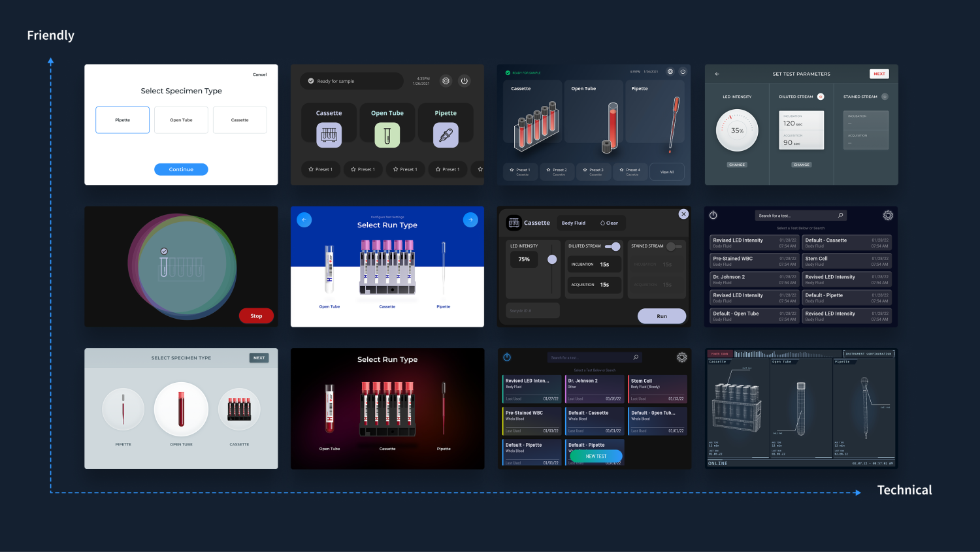Click left arrow on blue Select Run Type screen
The image size is (980, 552).
tap(304, 220)
